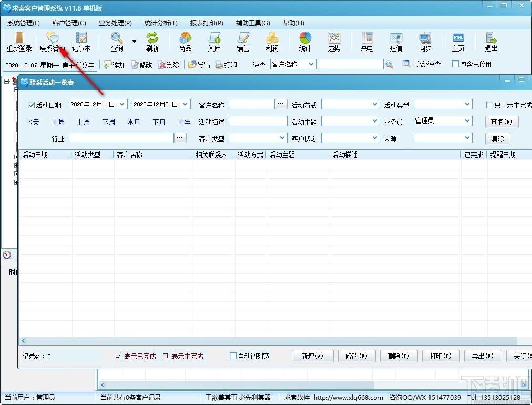Viewport: 532px width, 405px height.
Task: Open the 销售 (Sales) module
Action: (x=243, y=42)
